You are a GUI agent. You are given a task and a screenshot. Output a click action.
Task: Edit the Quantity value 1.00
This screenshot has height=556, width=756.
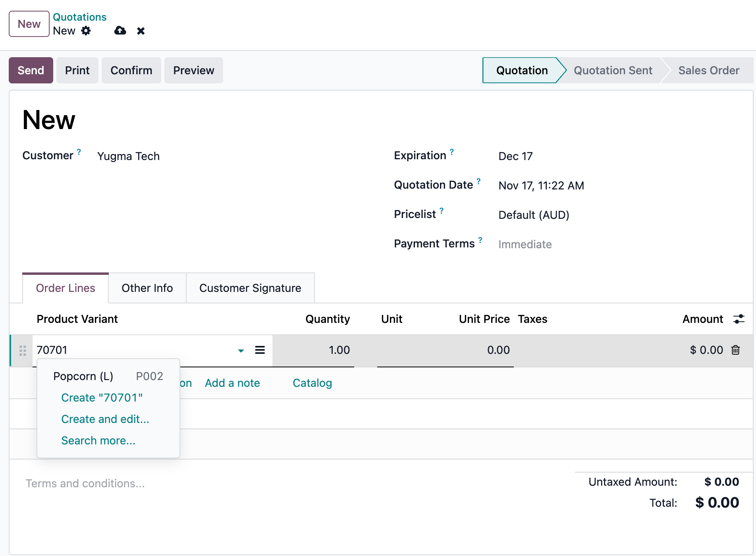(x=339, y=350)
